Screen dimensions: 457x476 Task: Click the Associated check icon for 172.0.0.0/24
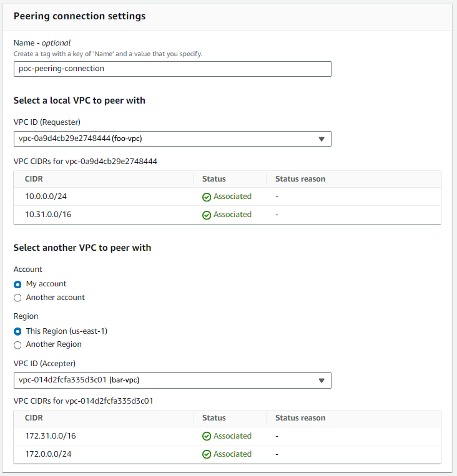(x=207, y=454)
